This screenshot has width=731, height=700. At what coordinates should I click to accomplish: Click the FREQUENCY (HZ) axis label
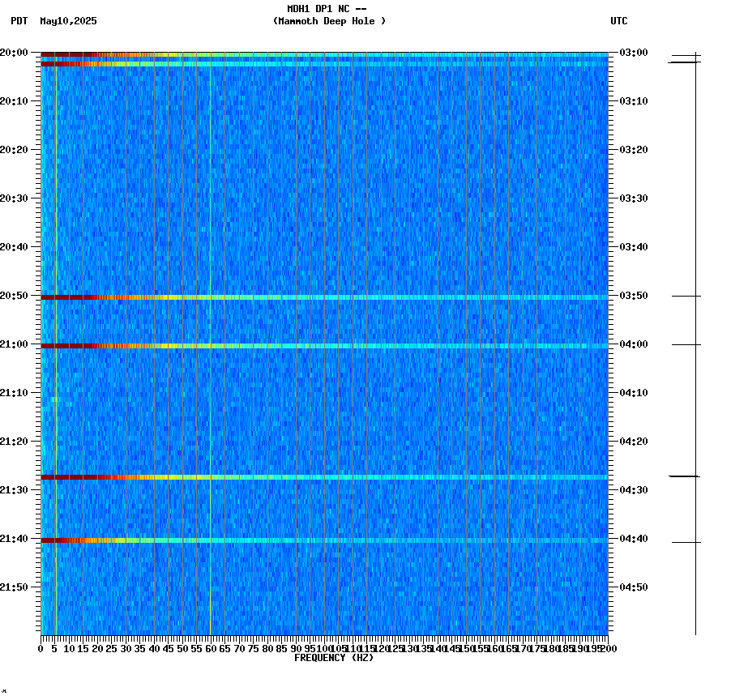(x=334, y=659)
